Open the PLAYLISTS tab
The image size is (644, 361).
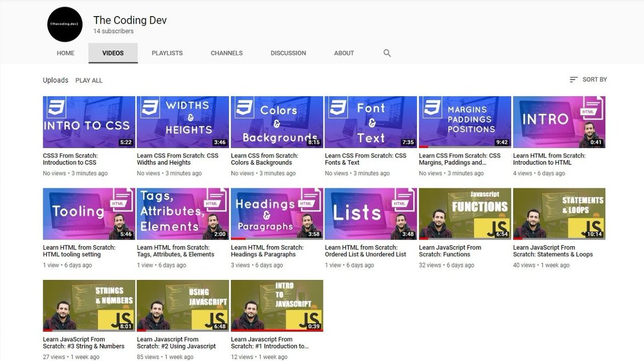click(x=167, y=53)
